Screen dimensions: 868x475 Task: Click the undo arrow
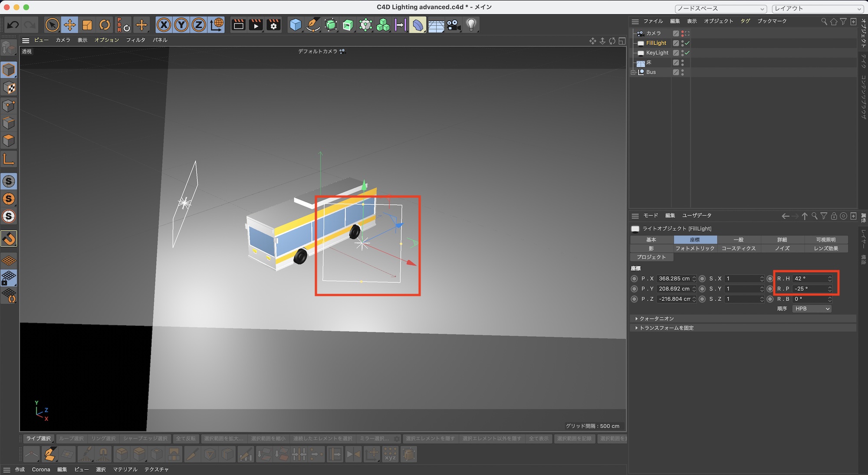[13, 25]
